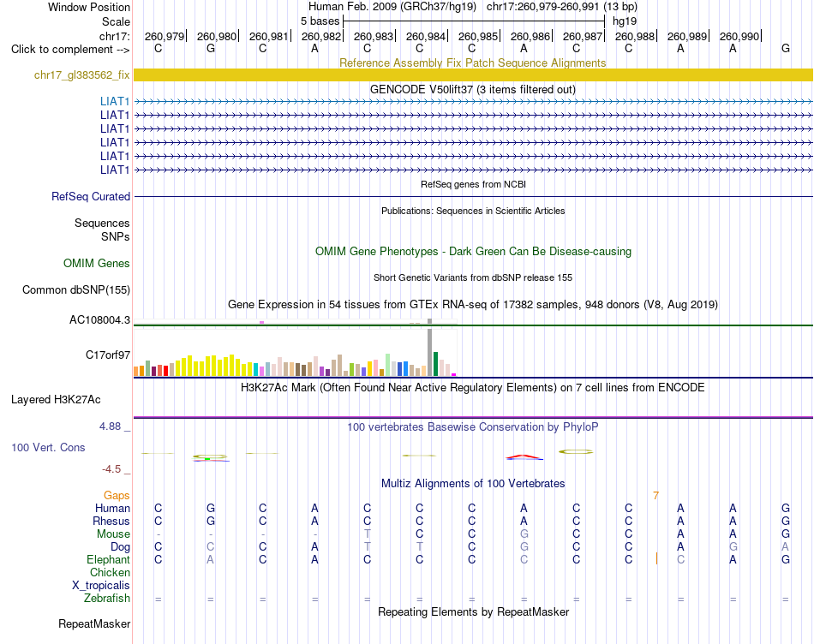Click the Multiz Alignments of 100 Vertebrates title
This screenshot has width=814, height=644.
[473, 484]
